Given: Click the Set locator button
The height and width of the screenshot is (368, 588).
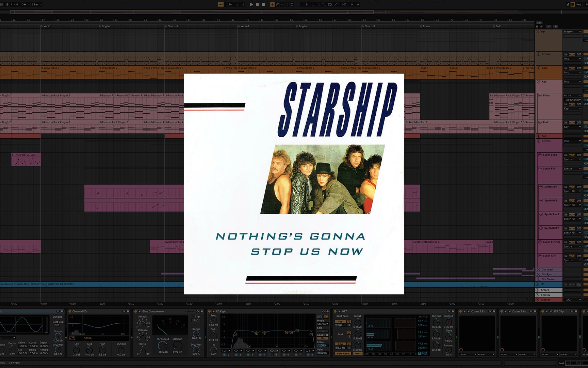Looking at the screenshot, I should [x=539, y=22].
